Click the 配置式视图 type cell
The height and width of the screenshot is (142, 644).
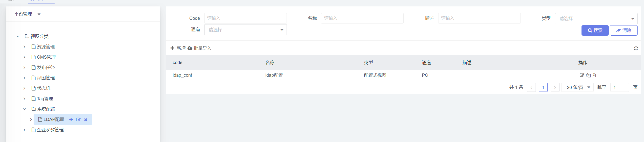click(375, 75)
